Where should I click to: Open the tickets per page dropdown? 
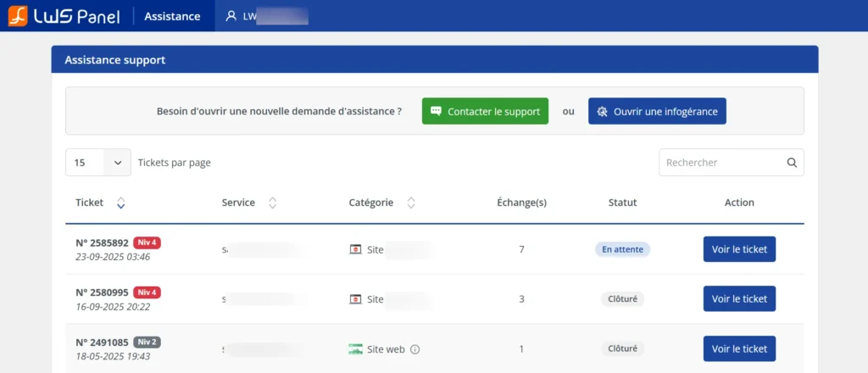[97, 163]
